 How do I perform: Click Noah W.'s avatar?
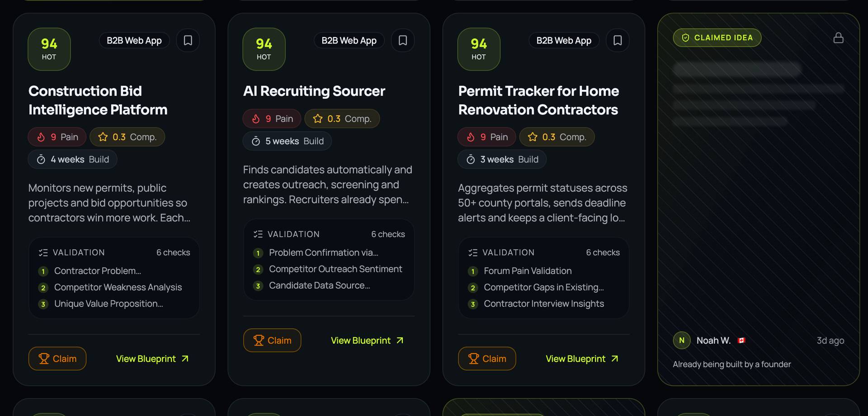tap(682, 340)
